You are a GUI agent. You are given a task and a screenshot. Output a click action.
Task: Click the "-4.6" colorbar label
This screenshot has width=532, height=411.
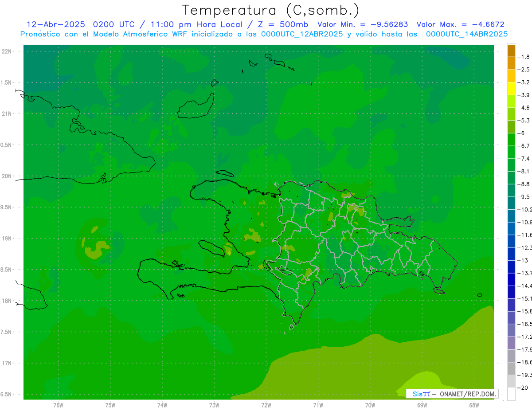[x=524, y=108]
